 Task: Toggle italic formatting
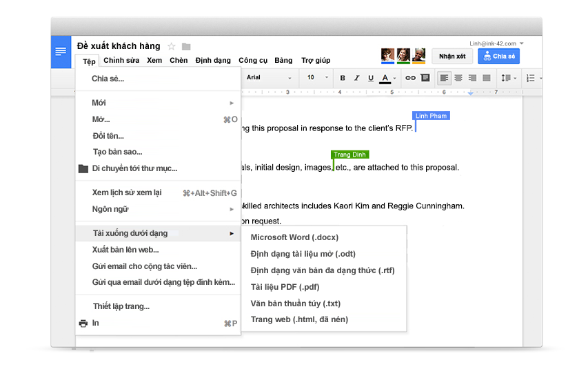tap(357, 78)
